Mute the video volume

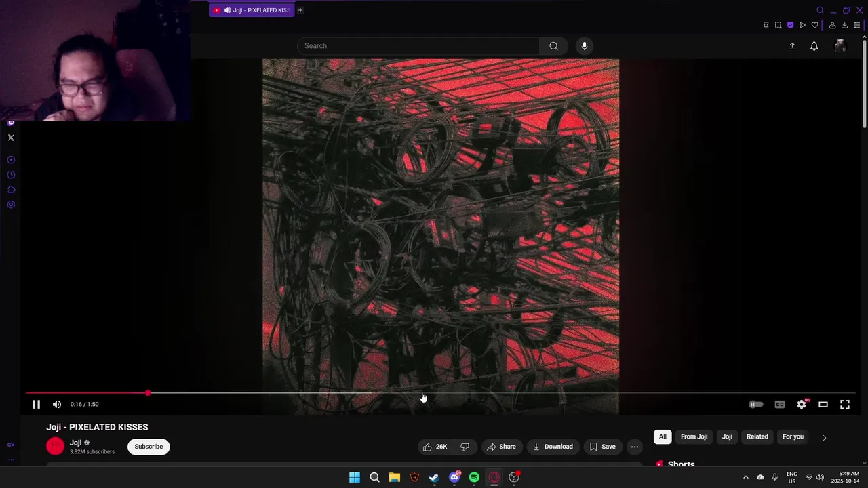pyautogui.click(x=57, y=404)
